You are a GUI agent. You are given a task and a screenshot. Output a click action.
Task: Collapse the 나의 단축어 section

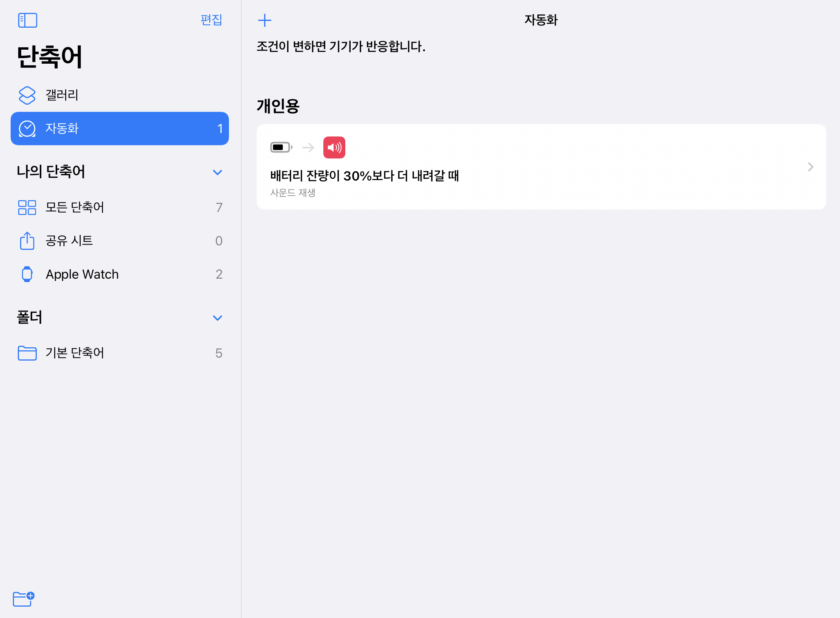[x=217, y=172]
